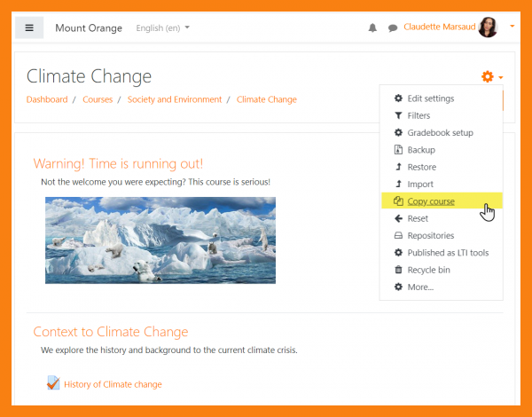Open the notifications bell
This screenshot has width=532, height=417.
click(x=372, y=28)
